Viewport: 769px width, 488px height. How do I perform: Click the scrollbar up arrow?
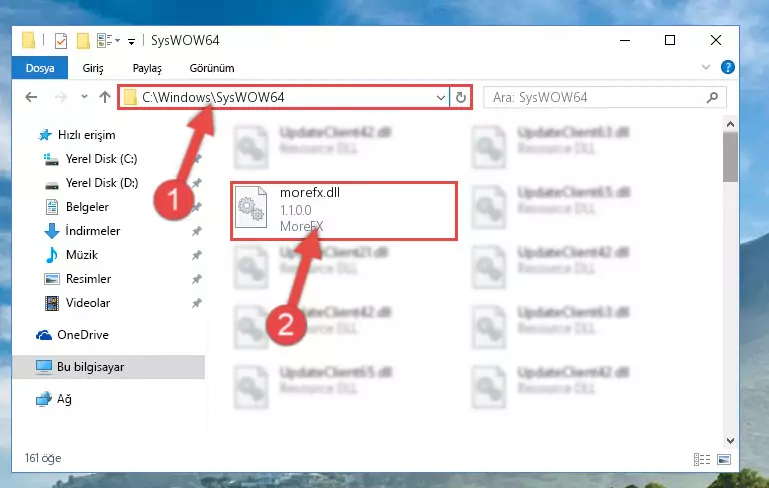(730, 125)
